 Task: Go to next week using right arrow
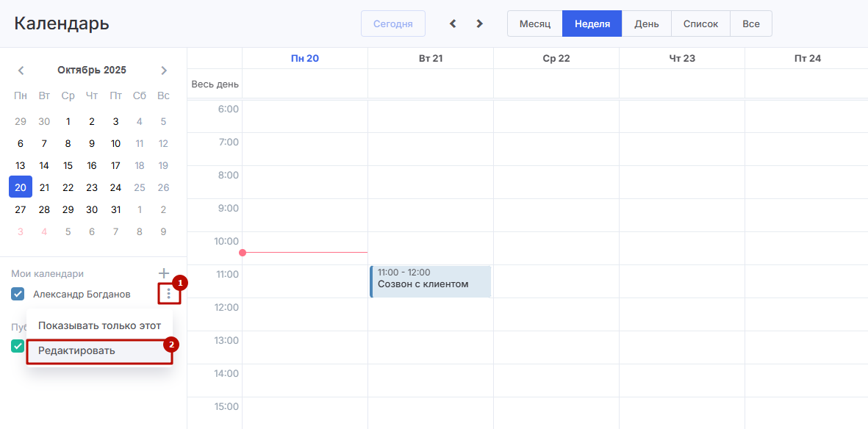[480, 24]
